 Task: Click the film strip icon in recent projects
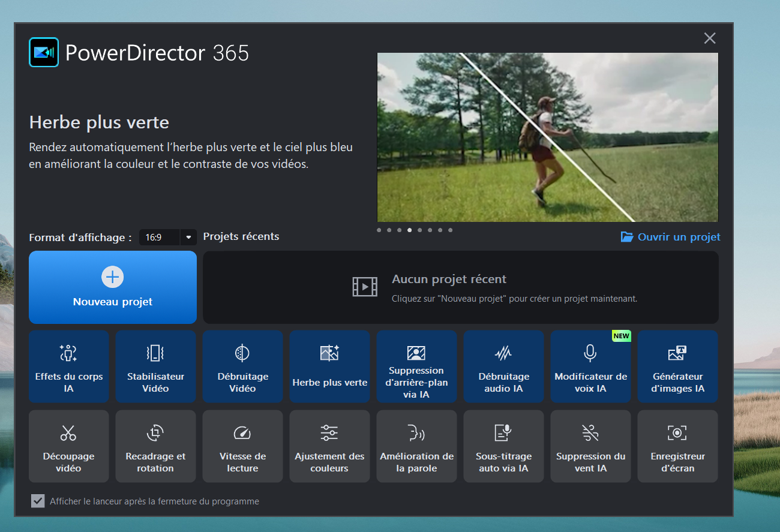[x=365, y=287]
